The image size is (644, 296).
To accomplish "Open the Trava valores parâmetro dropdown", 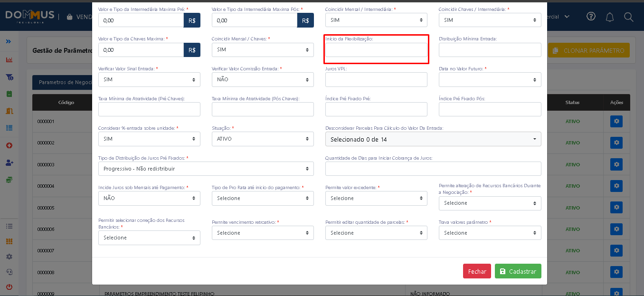I will coord(490,233).
